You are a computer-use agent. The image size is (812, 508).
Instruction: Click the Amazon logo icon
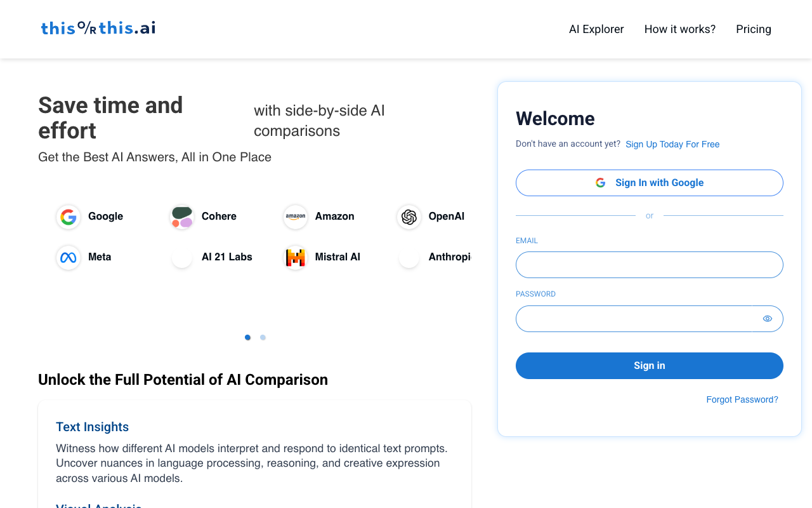[x=296, y=217]
